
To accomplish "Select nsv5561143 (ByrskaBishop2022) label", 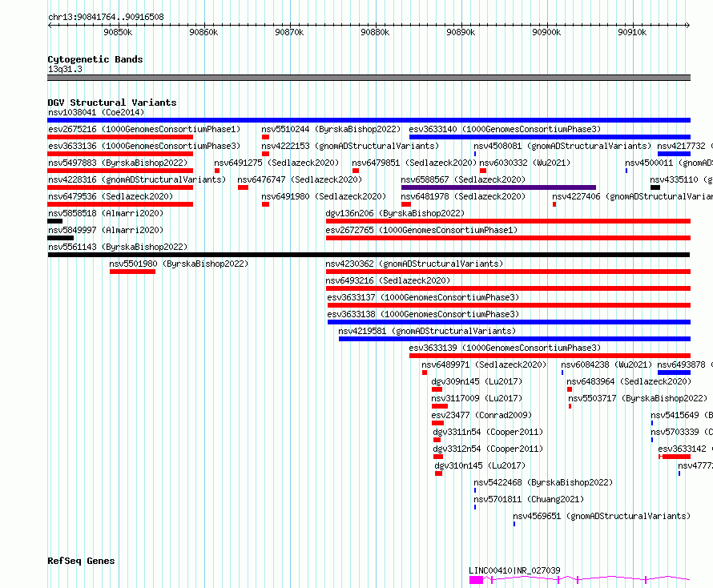I will point(118,247).
